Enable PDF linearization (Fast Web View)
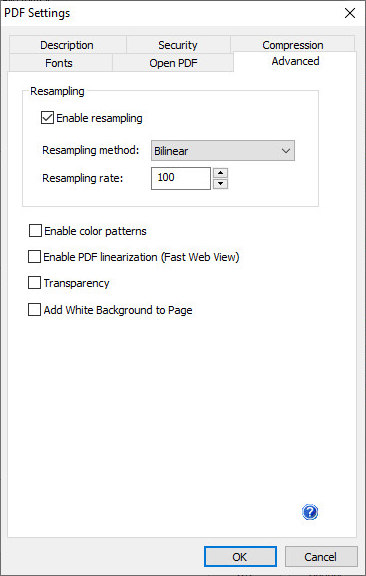This screenshot has width=366, height=576. pos(35,257)
